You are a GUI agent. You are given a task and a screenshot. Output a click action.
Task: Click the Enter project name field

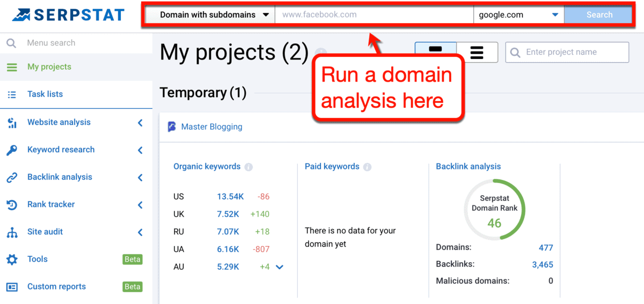click(x=567, y=53)
